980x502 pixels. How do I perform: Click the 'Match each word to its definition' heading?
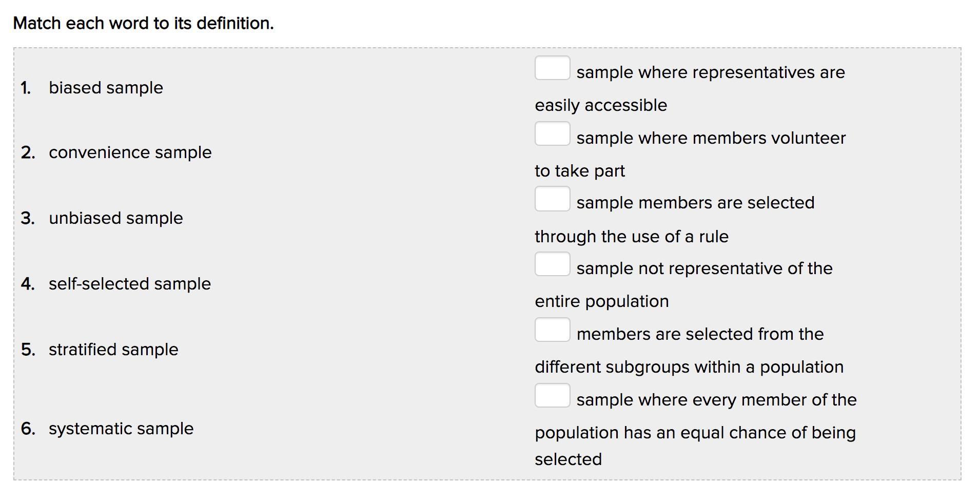coord(143,23)
